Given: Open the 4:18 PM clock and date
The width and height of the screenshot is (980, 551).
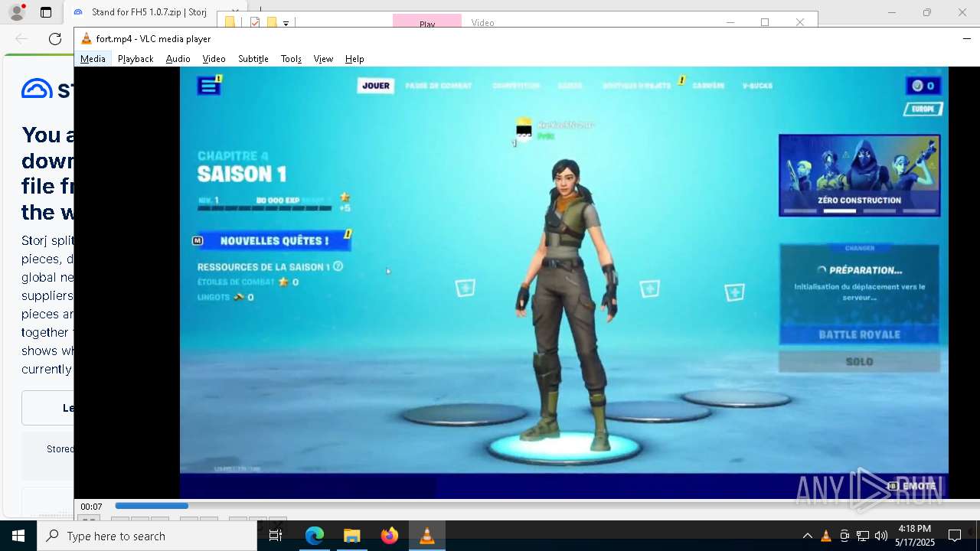Looking at the screenshot, I should (x=915, y=536).
